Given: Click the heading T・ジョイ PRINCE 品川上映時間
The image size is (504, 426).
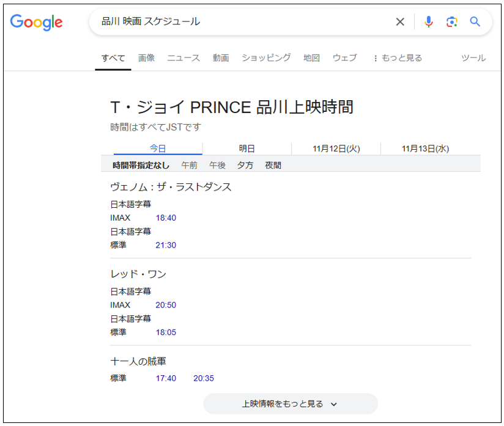Looking at the screenshot, I should tap(232, 107).
